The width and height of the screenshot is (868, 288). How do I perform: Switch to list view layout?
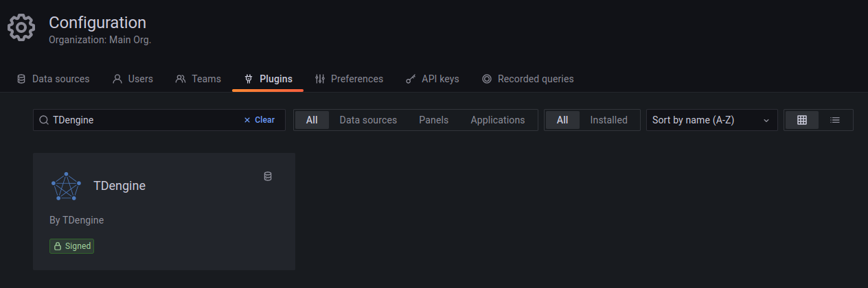(x=835, y=120)
